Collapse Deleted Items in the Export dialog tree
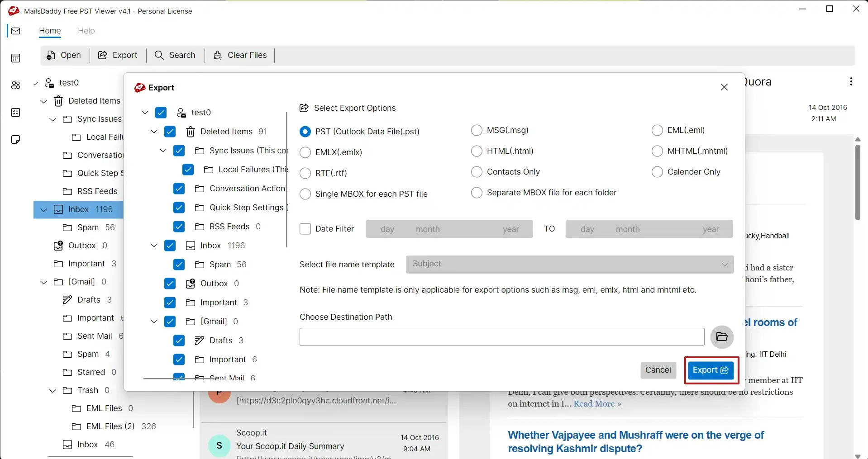The image size is (868, 459). (x=154, y=132)
